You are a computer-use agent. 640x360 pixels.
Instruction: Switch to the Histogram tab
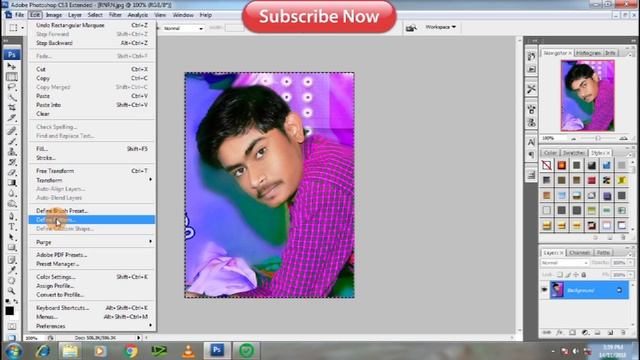tap(588, 53)
